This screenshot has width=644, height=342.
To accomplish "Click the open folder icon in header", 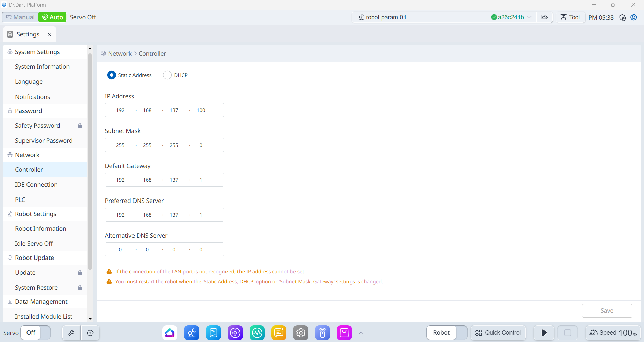I will point(545,17).
